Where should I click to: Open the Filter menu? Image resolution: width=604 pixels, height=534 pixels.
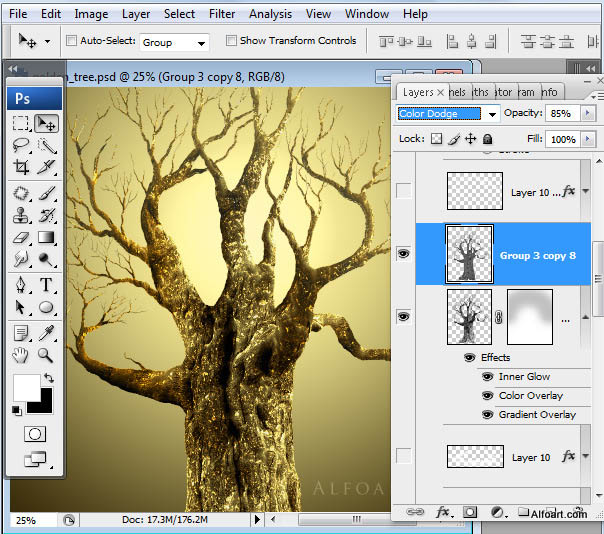point(221,14)
